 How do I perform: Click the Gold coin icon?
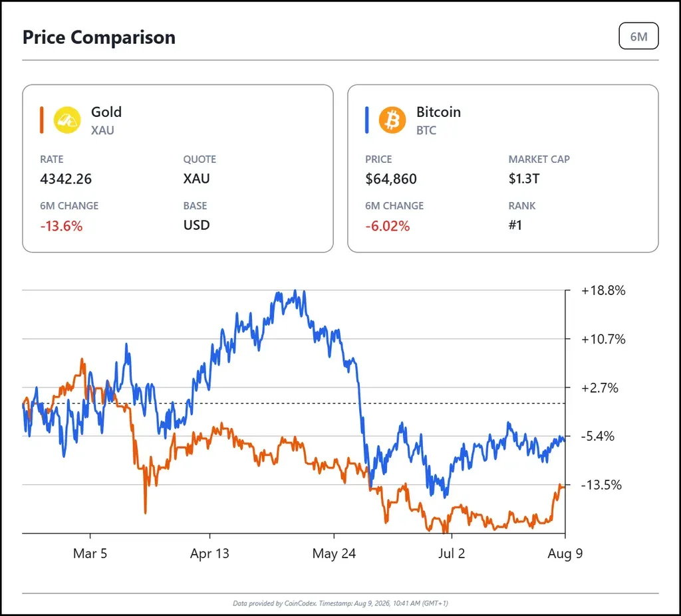coord(67,120)
